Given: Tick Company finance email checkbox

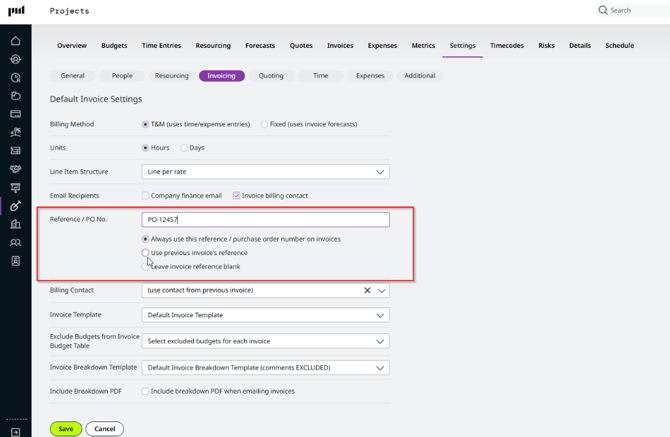Looking at the screenshot, I should pyautogui.click(x=145, y=196).
